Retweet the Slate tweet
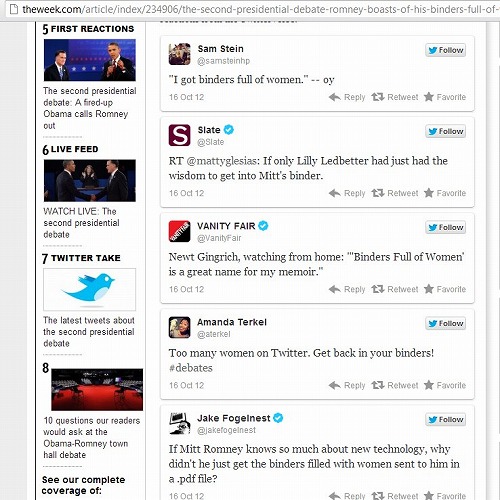Viewport: 500px width, 500px height. 395,193
